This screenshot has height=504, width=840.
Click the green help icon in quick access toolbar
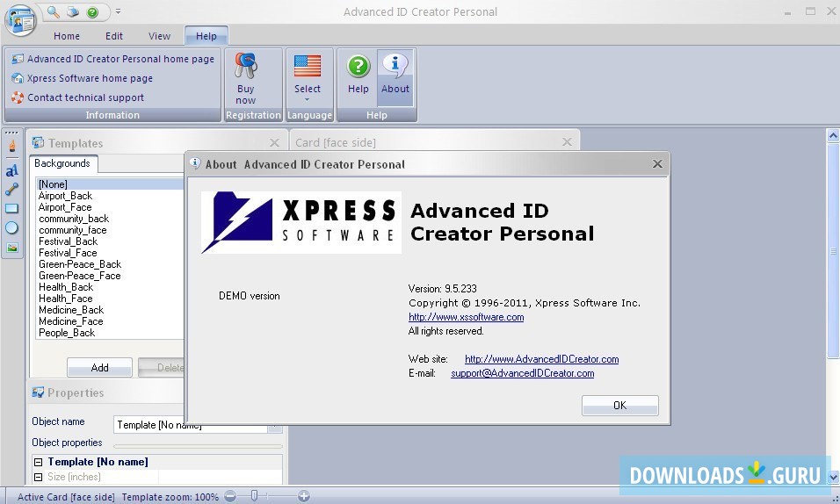point(92,11)
